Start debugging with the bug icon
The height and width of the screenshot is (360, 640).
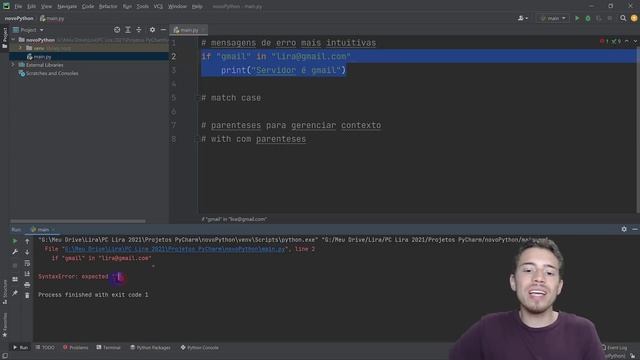588,18
